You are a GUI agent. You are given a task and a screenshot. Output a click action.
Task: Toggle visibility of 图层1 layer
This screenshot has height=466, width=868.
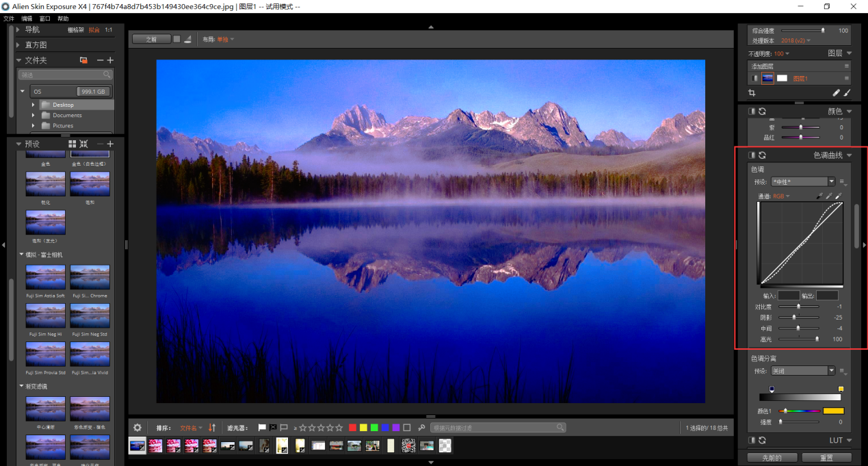[755, 79]
